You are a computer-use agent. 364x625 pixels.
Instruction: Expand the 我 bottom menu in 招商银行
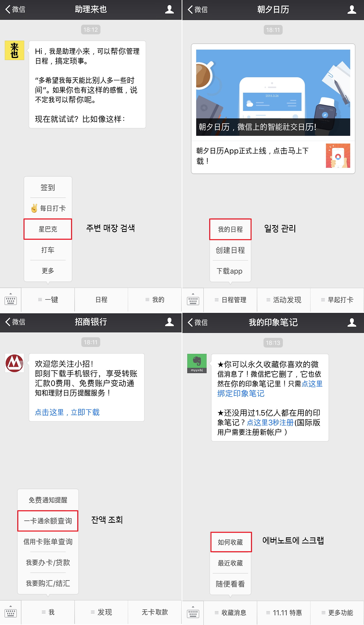[48, 612]
